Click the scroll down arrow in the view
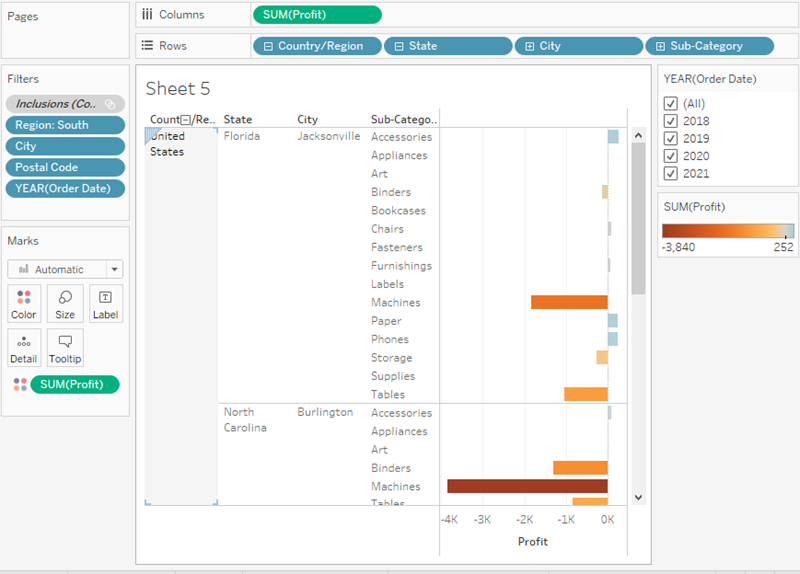This screenshot has width=800, height=574. pos(638,496)
